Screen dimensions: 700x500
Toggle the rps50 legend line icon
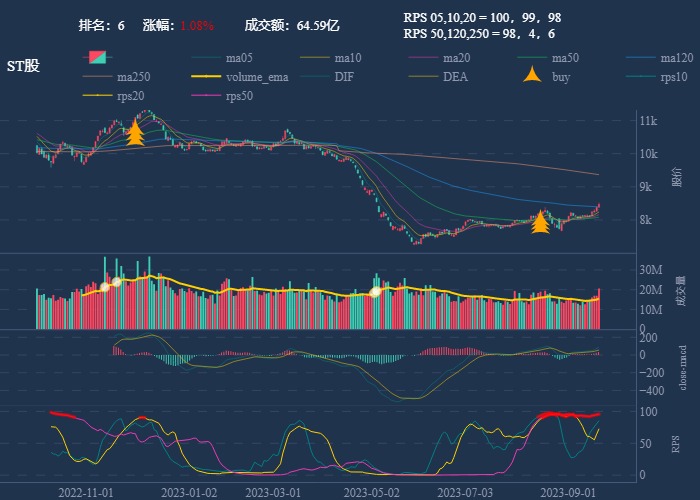pyautogui.click(x=206, y=96)
